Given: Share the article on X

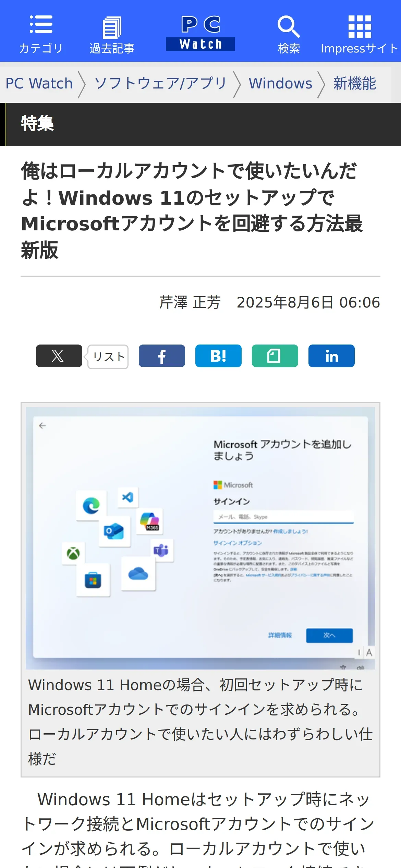Looking at the screenshot, I should (x=59, y=356).
